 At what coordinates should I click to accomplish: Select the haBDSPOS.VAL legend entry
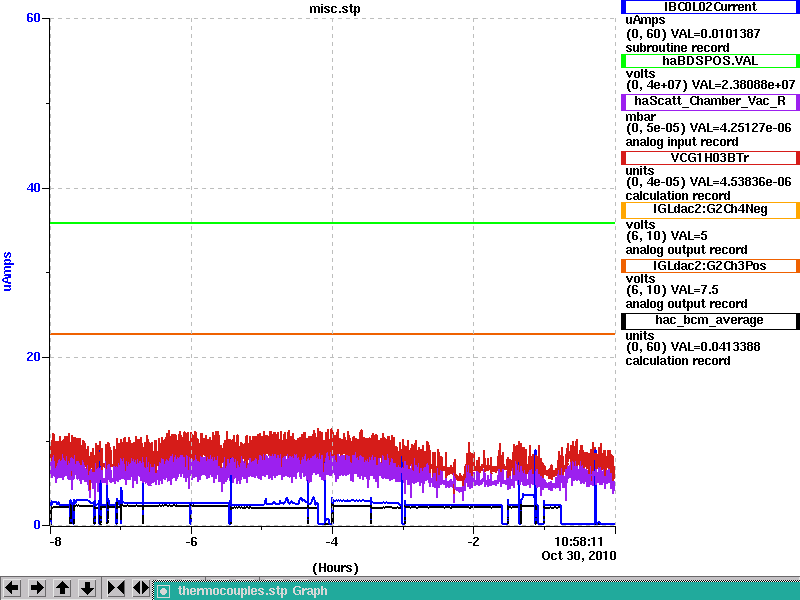point(710,61)
